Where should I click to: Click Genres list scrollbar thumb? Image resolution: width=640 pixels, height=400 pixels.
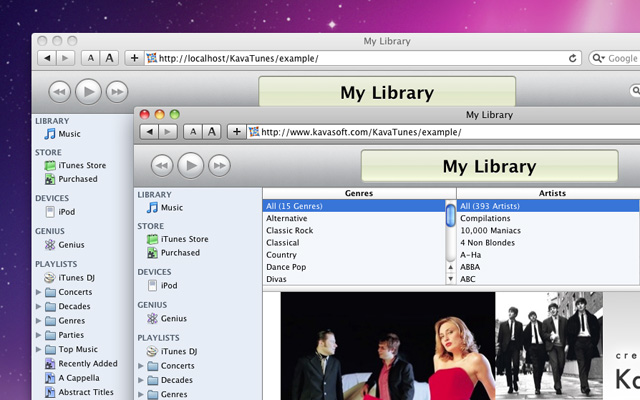[x=451, y=215]
